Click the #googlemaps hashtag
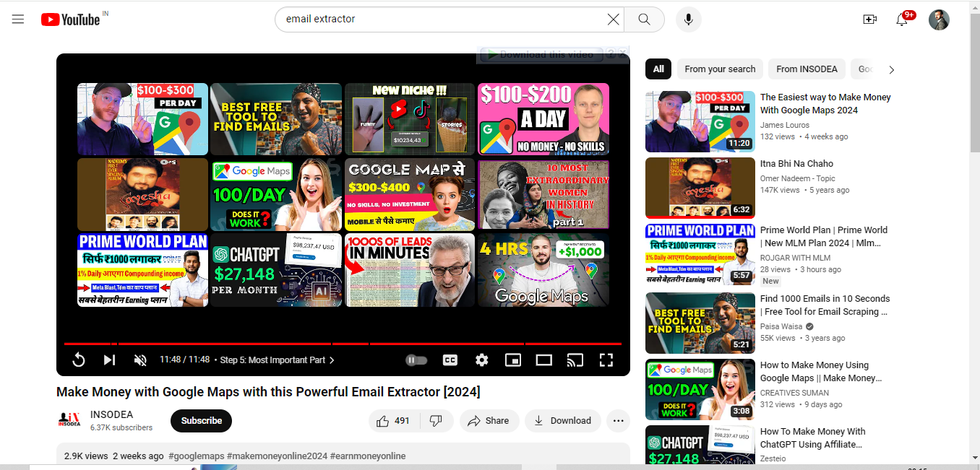 click(196, 456)
